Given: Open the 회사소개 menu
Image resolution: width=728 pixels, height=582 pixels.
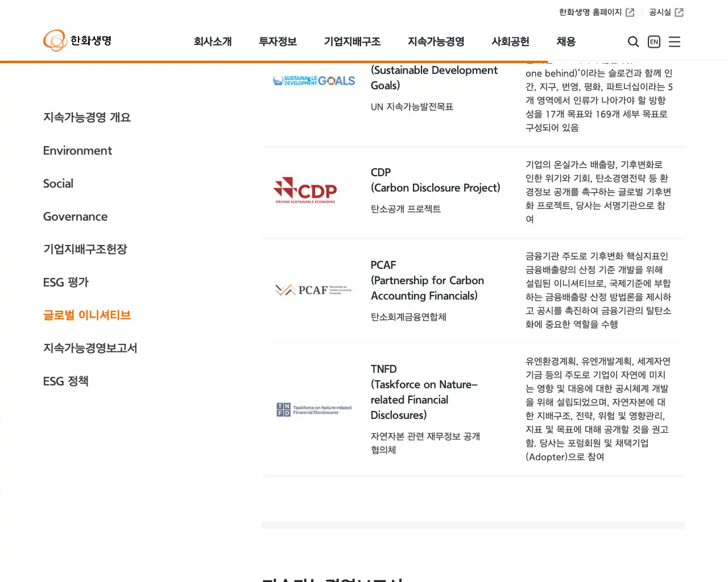Looking at the screenshot, I should click(x=213, y=41).
